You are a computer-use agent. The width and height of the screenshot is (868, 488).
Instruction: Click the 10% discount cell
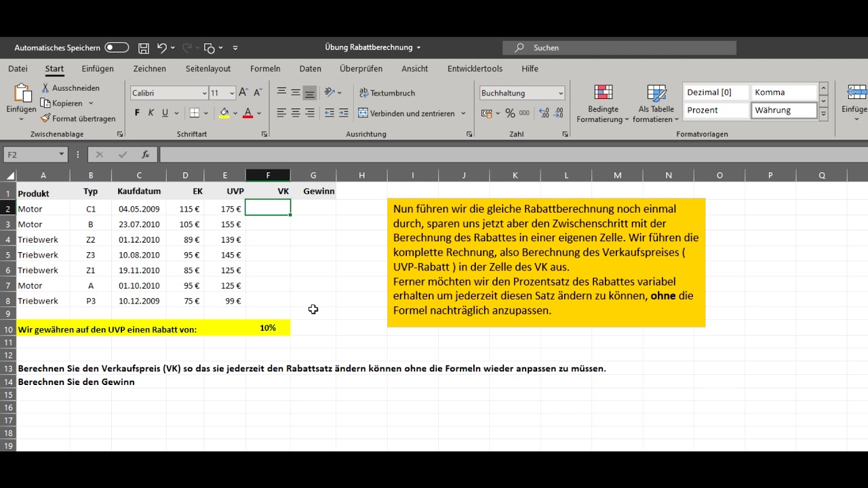(x=268, y=328)
